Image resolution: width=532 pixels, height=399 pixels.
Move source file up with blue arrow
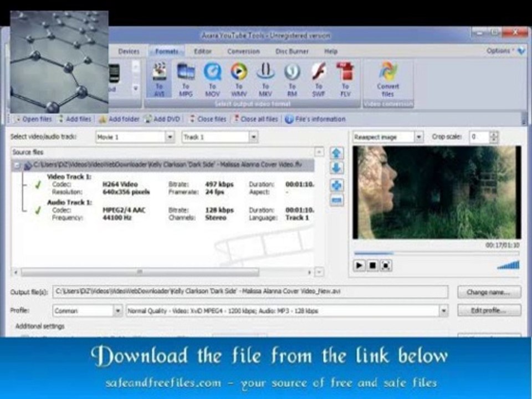coord(336,153)
